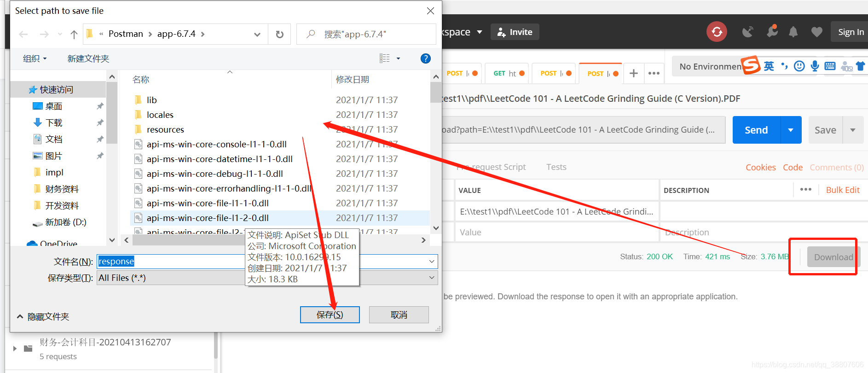Open the tab options three-dots menu
868x373 pixels.
tap(654, 73)
